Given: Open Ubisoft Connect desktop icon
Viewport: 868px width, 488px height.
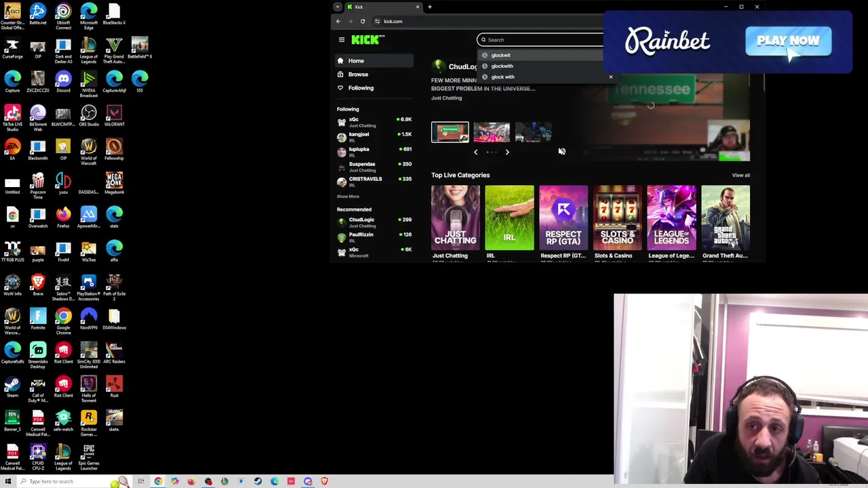Looking at the screenshot, I should point(63,18).
